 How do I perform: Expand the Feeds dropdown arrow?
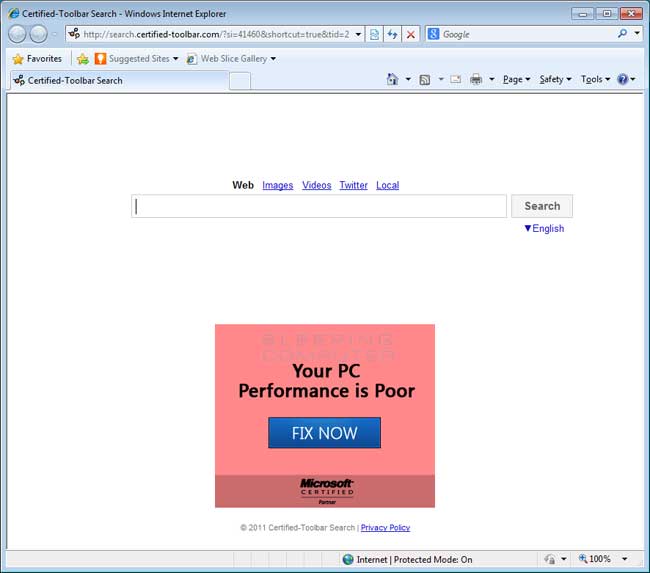coord(441,79)
